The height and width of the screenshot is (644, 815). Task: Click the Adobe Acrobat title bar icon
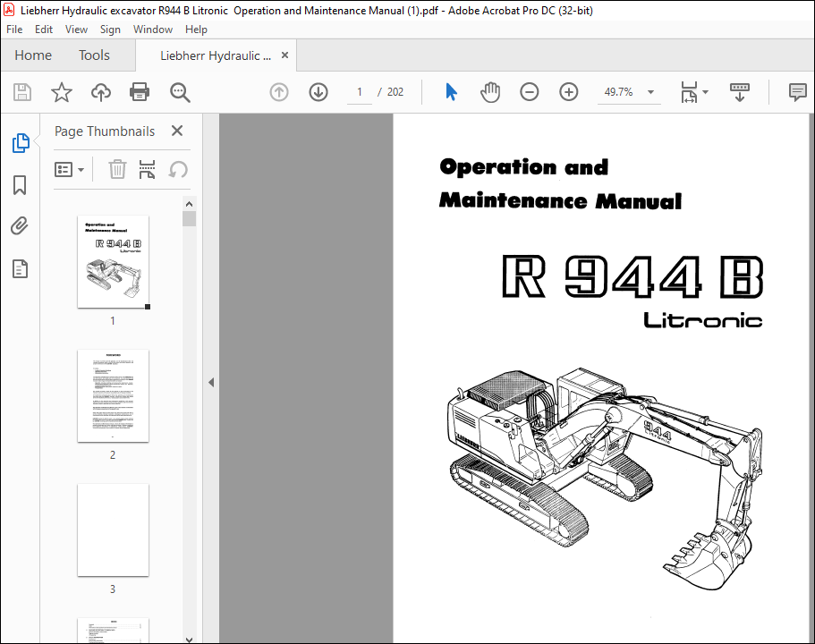point(9,10)
